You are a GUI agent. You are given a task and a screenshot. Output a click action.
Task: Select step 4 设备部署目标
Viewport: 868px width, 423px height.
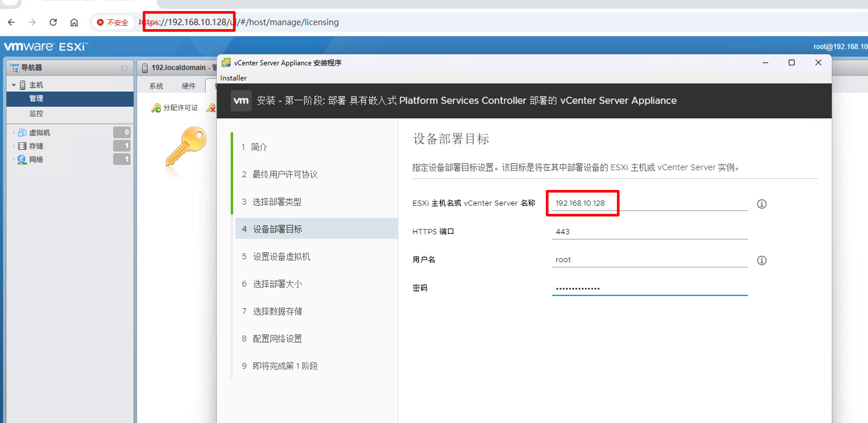317,229
